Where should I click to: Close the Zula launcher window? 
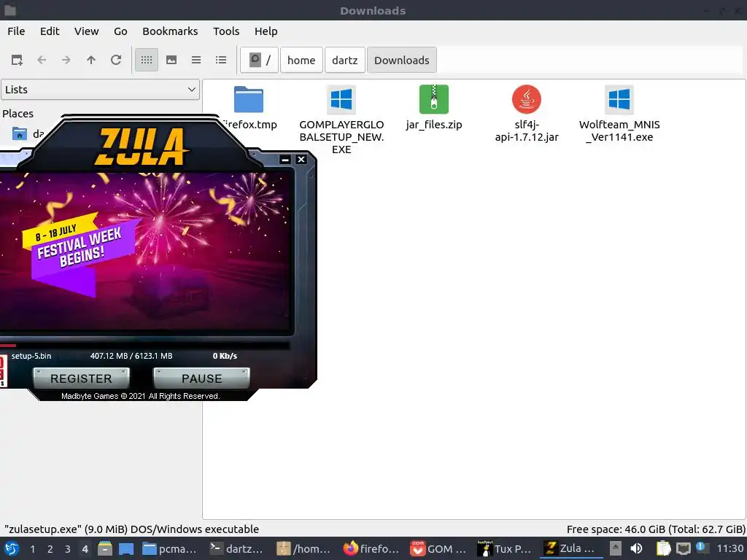tap(301, 160)
